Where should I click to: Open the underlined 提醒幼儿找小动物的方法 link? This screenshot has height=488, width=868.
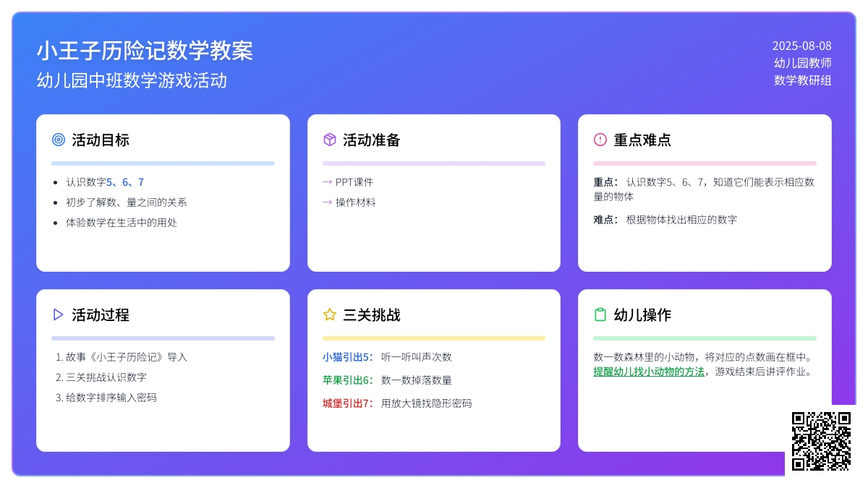[649, 372]
